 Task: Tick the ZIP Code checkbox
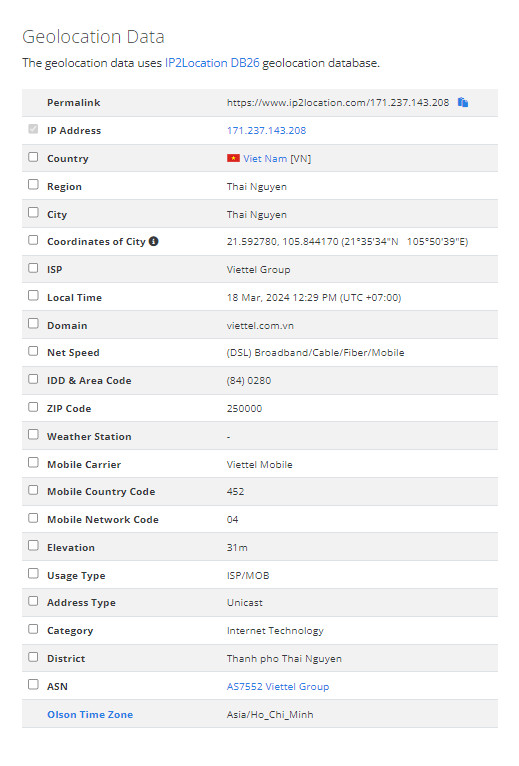click(33, 407)
